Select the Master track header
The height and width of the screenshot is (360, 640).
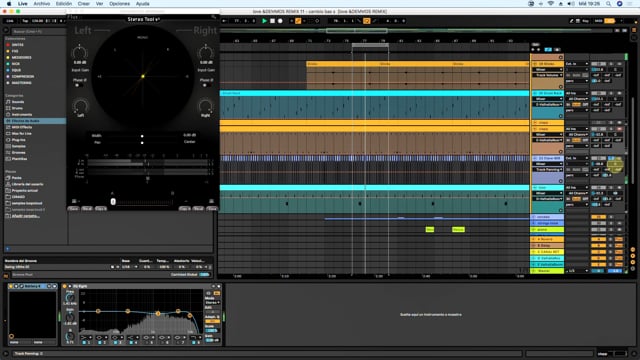[x=547, y=271]
